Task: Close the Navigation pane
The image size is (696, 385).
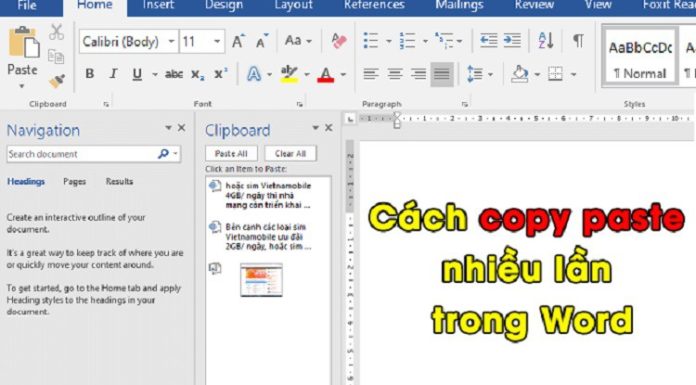Action: point(182,128)
